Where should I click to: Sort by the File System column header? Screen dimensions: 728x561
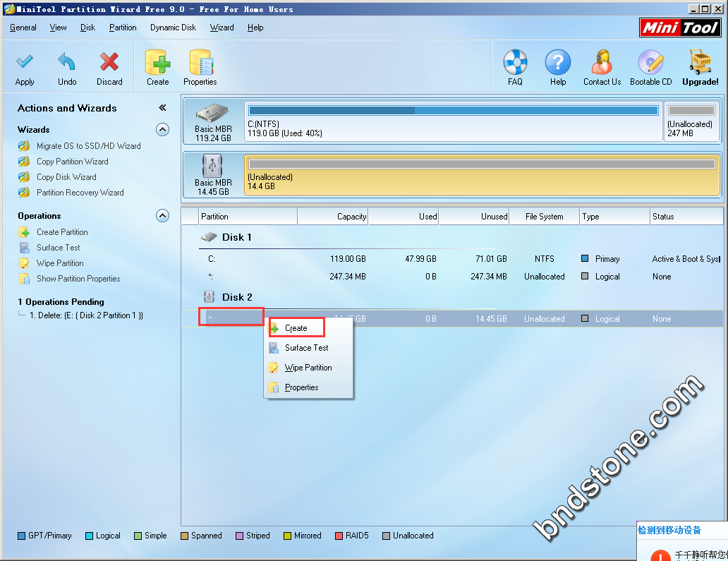[x=544, y=217]
